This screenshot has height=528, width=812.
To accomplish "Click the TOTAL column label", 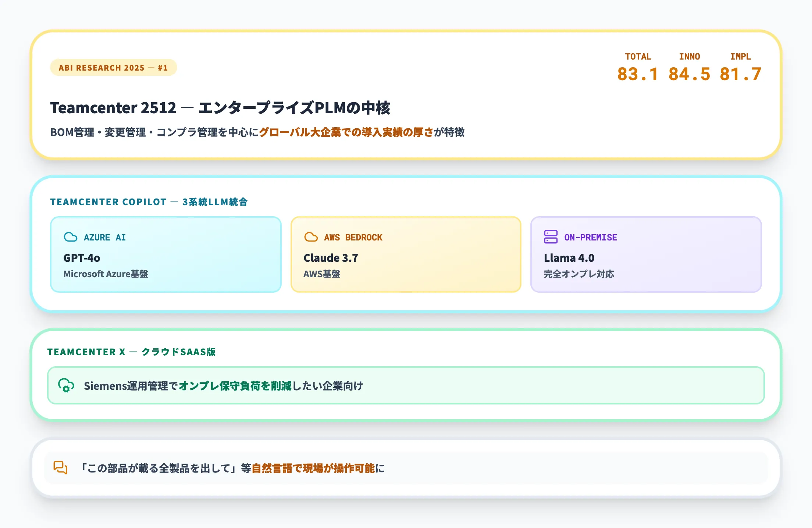I will click(x=638, y=57).
